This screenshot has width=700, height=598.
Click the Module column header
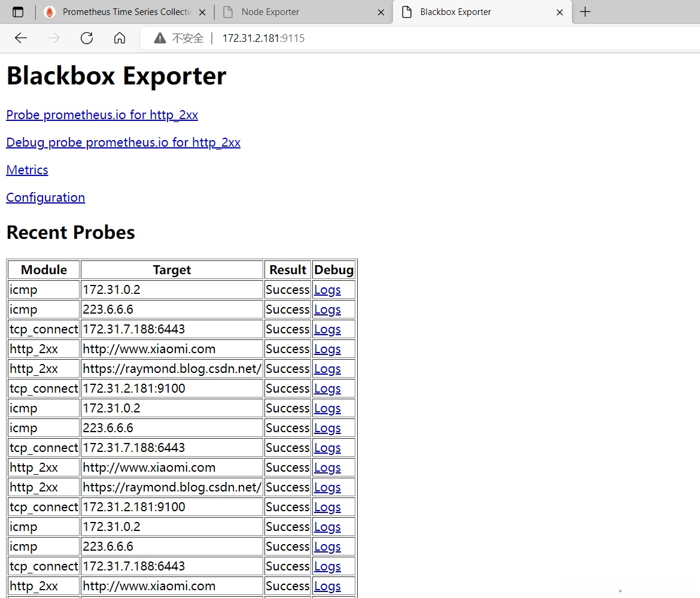point(44,270)
